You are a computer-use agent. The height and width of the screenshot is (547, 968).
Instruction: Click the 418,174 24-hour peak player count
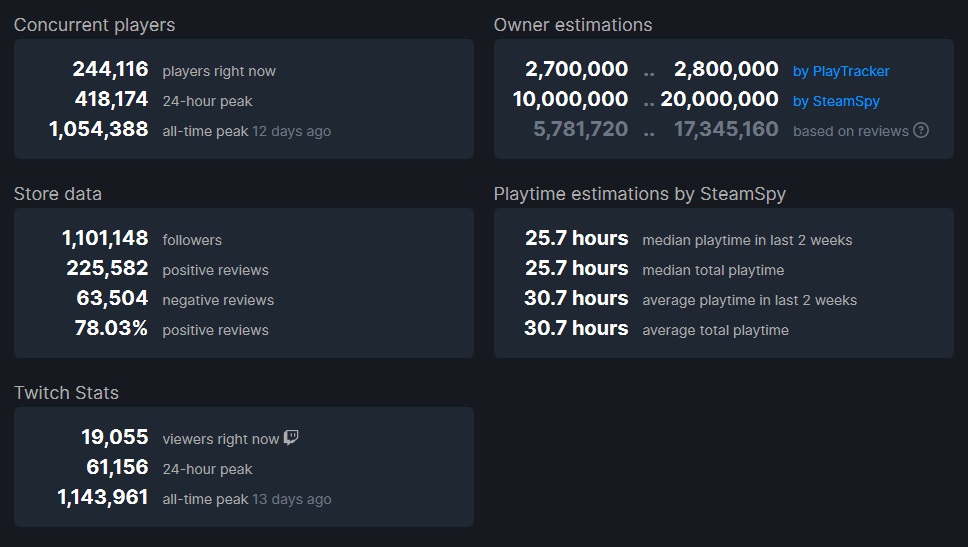111,100
